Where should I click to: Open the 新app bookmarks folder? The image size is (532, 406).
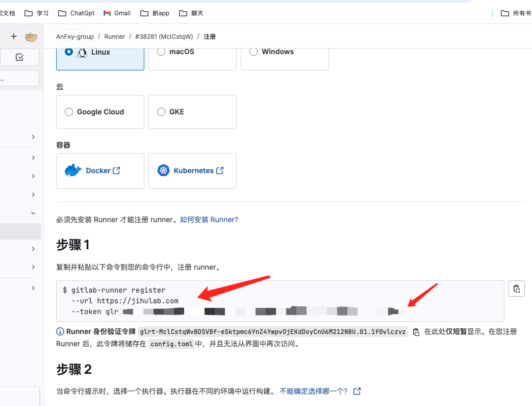click(155, 13)
